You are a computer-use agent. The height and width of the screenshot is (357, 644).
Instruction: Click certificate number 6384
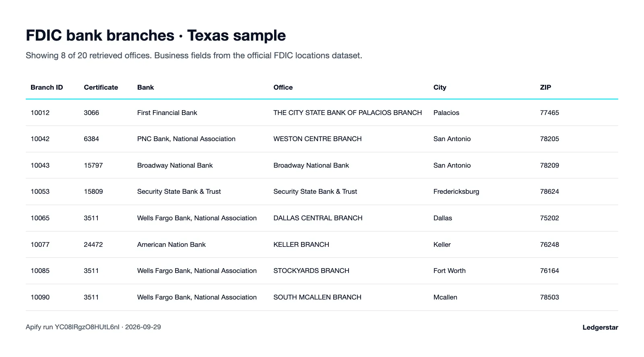[x=91, y=139]
